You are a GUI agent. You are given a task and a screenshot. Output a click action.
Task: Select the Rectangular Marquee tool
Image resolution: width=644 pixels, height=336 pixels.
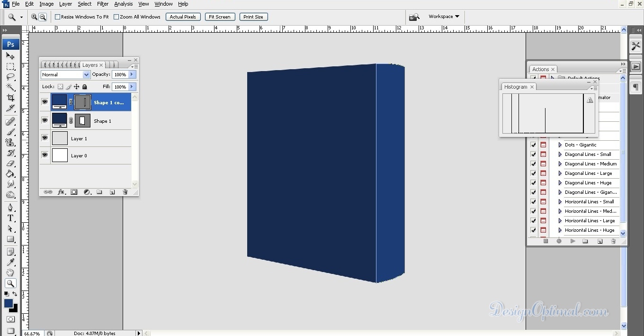pos(10,66)
